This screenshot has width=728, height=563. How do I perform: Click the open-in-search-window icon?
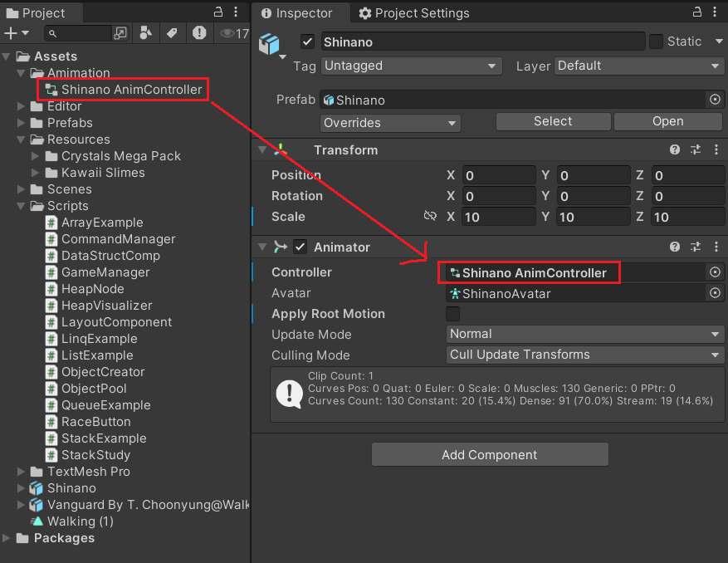pos(120,33)
